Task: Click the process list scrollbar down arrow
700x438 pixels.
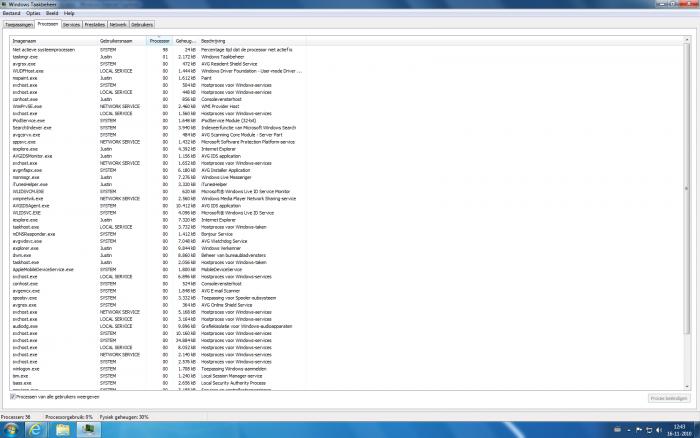Action: [687, 387]
